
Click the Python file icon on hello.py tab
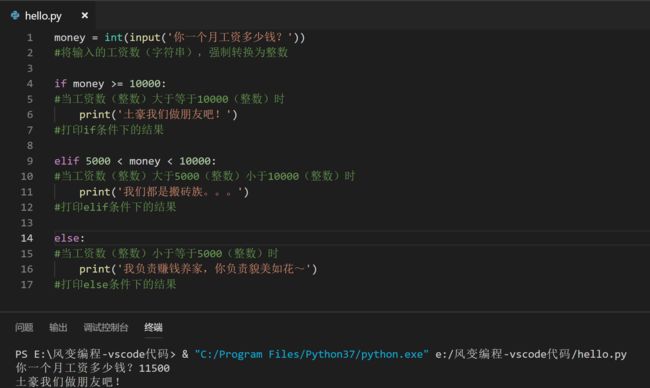(x=15, y=16)
